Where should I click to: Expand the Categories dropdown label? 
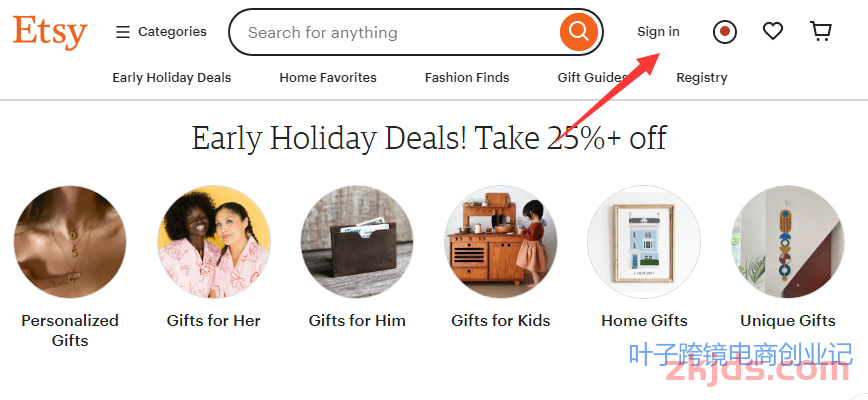172,32
